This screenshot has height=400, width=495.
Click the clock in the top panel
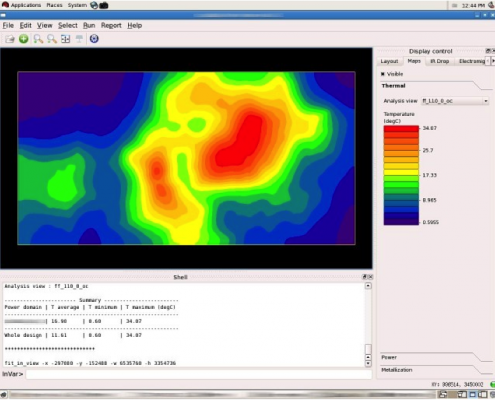tap(473, 5)
